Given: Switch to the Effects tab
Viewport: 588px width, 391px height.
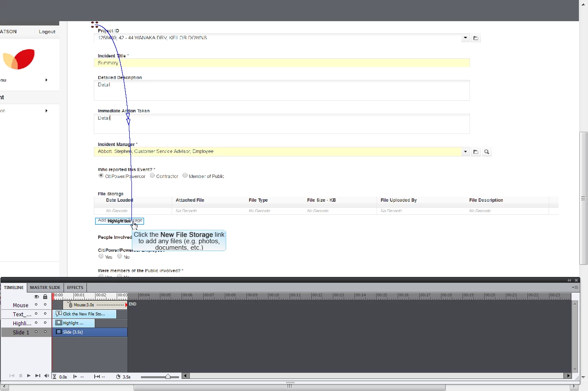Looking at the screenshot, I should pos(75,287).
